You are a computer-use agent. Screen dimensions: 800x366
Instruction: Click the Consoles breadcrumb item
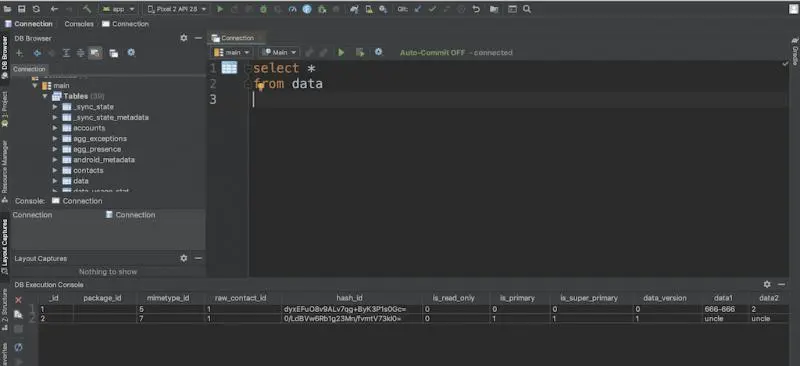79,24
